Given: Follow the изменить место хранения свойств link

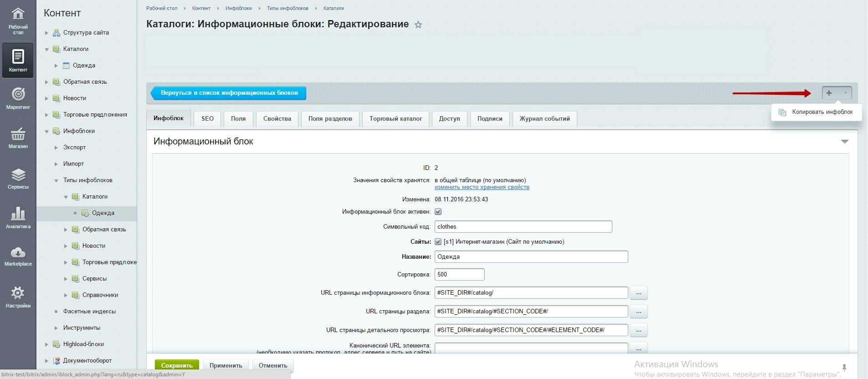Looking at the screenshot, I should [482, 187].
